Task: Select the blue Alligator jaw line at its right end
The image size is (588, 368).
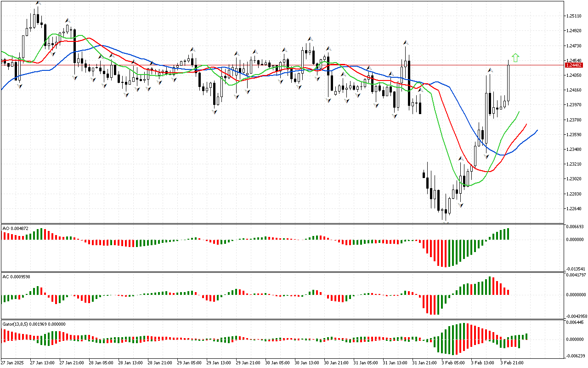Action: pos(536,131)
